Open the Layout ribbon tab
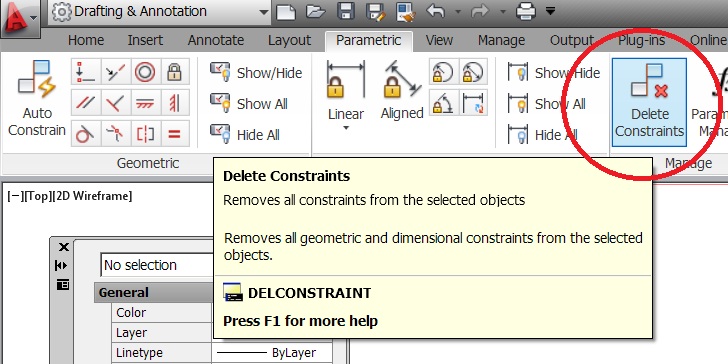Screen dimensions: 728x364 (289, 41)
